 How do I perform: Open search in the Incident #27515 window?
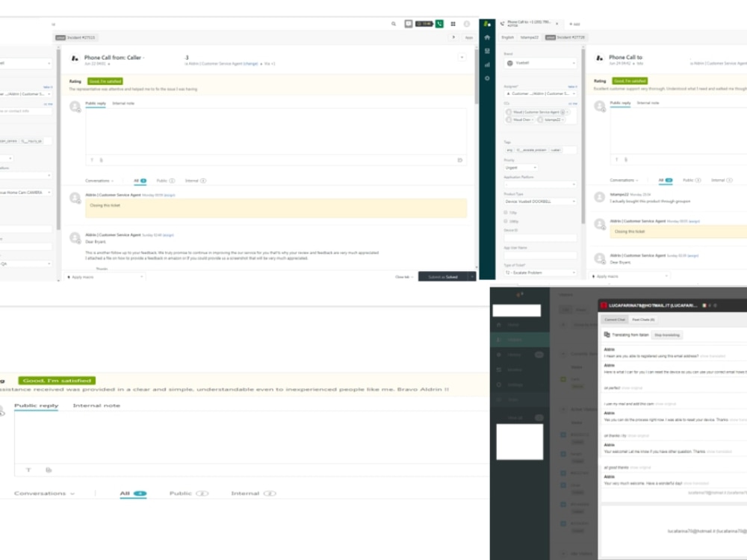click(x=394, y=24)
